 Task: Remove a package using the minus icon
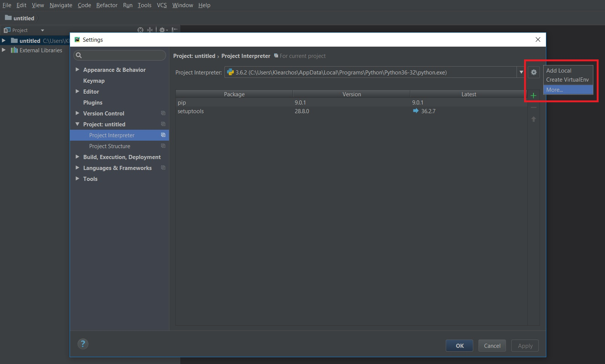(533, 107)
